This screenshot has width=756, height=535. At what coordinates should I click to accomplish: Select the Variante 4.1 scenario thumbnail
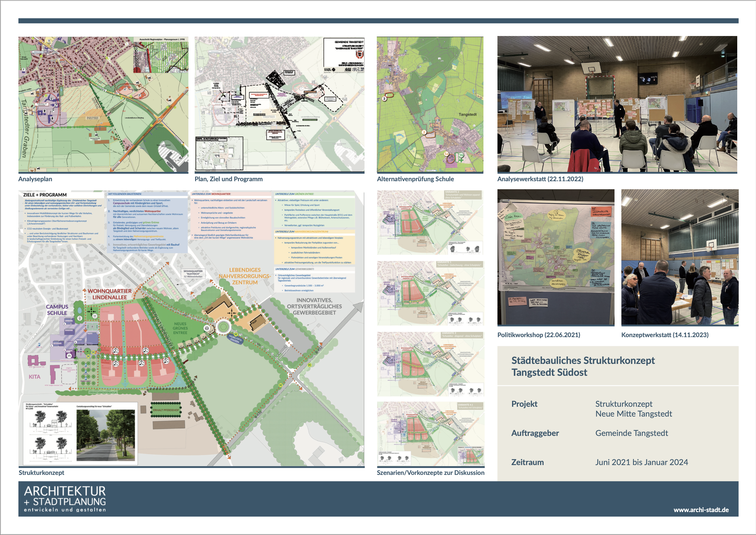(430, 434)
